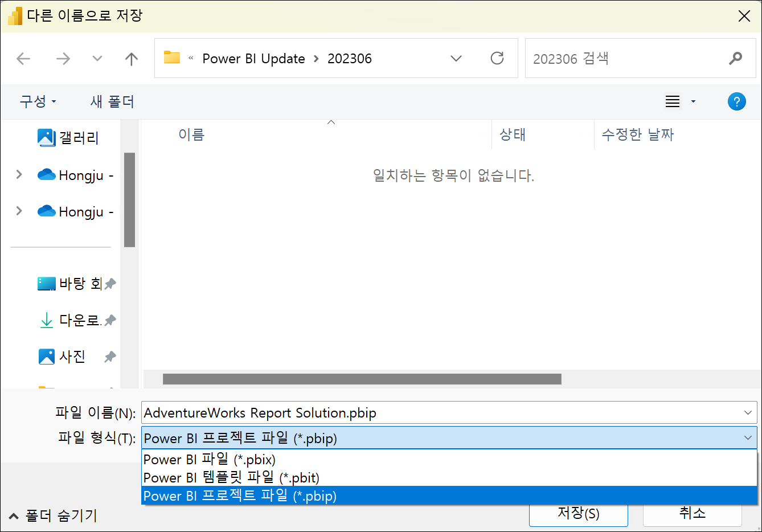Open filename history dropdown arrow
The width and height of the screenshot is (762, 532).
click(x=748, y=413)
